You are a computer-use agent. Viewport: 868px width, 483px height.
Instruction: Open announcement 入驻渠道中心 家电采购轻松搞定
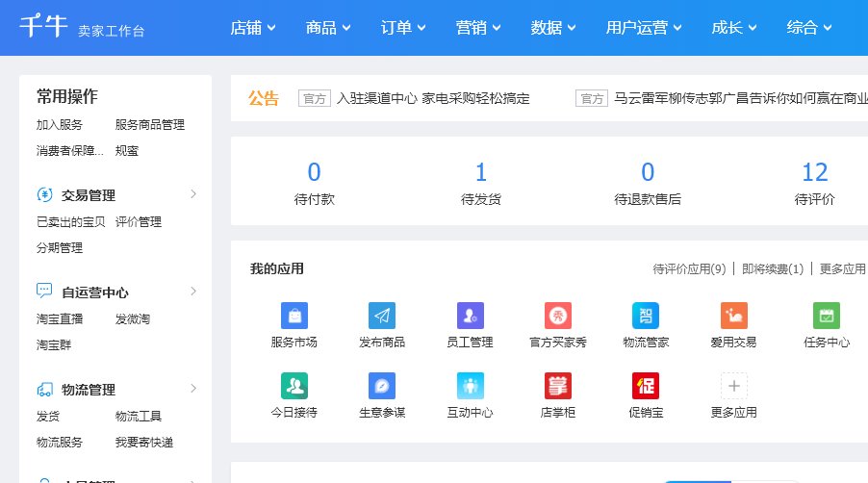[x=433, y=98]
